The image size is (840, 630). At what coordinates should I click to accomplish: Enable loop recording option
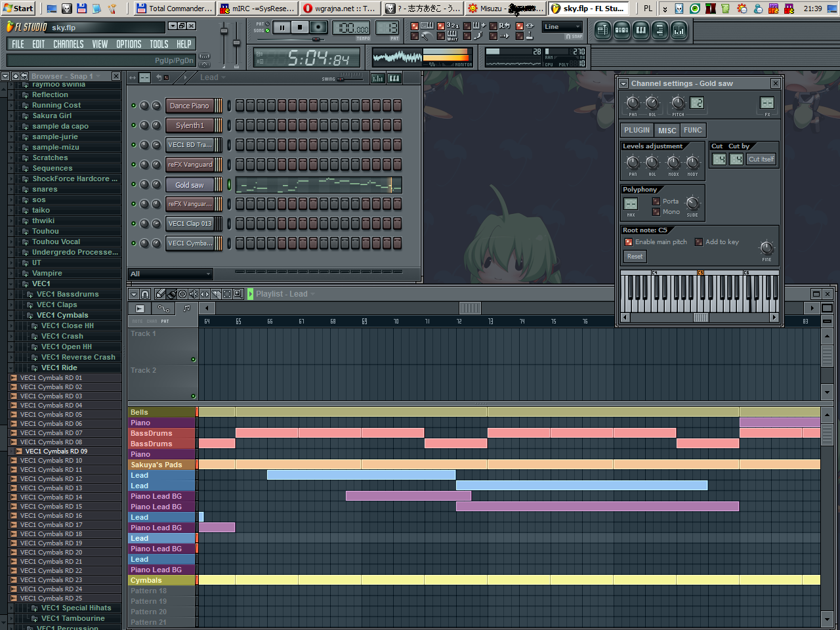coord(493,26)
